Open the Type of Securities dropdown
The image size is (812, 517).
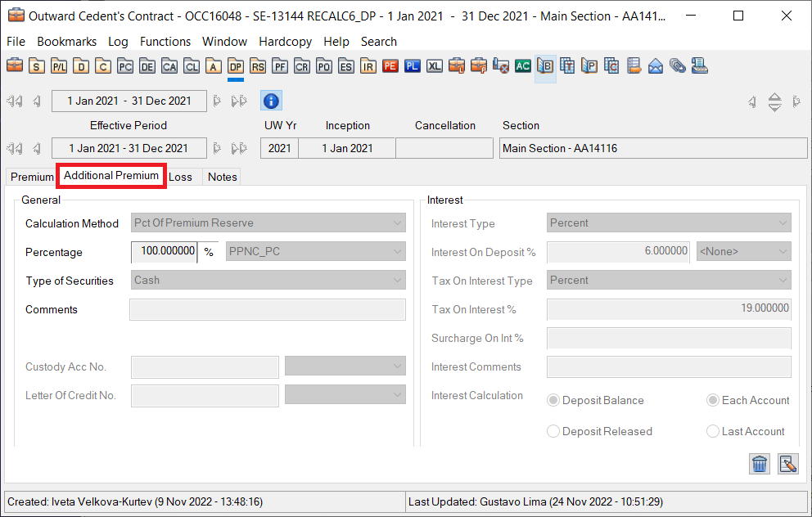268,281
